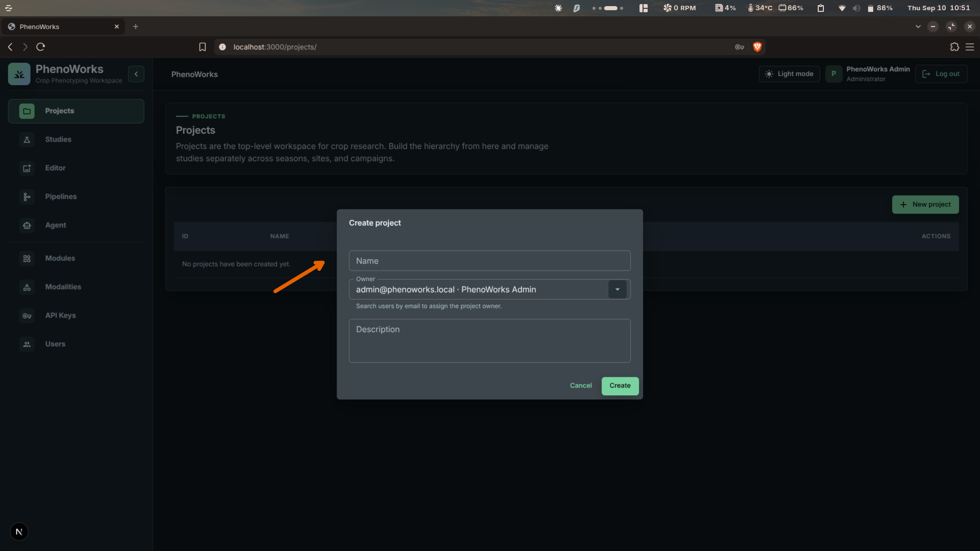
Task: Click the Agent robot icon
Action: 27,225
